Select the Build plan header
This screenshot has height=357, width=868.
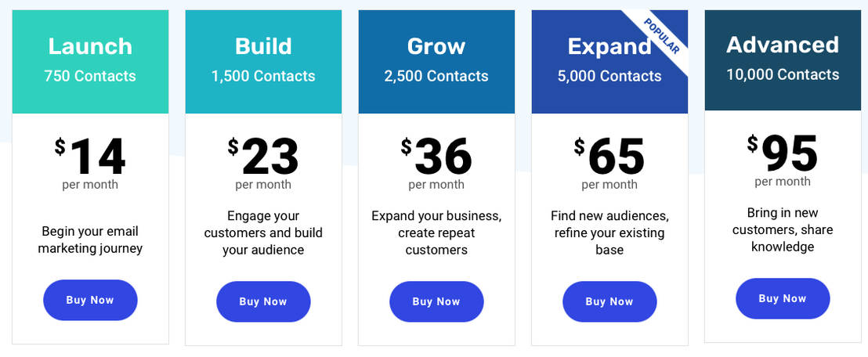pos(263,46)
